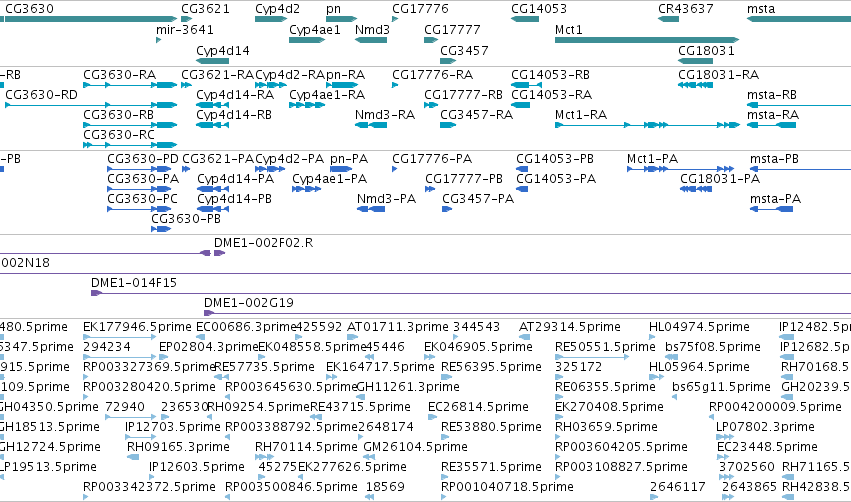This screenshot has height=502, width=851.
Task: Select the CG3621 gene label
Action: pos(205,9)
